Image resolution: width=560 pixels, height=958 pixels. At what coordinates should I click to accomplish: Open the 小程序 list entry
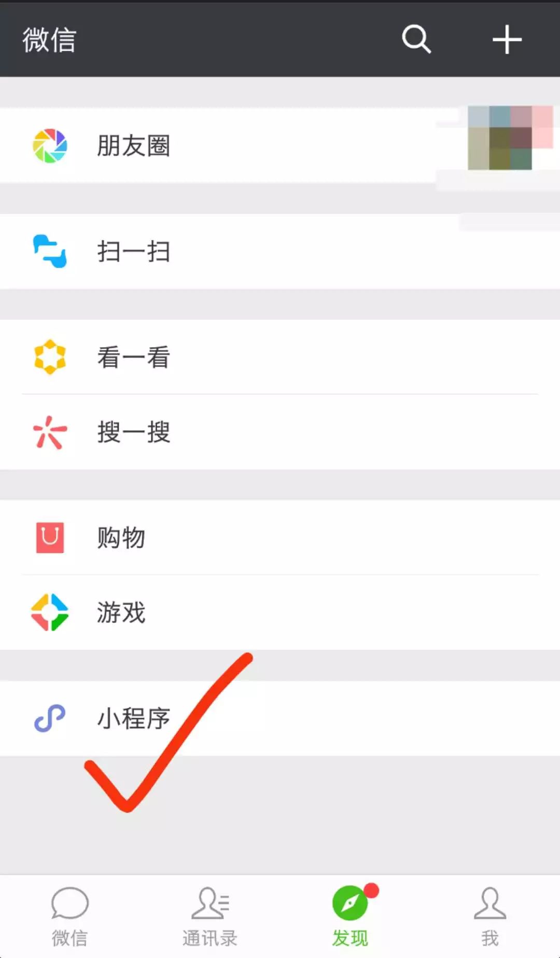[x=280, y=718]
